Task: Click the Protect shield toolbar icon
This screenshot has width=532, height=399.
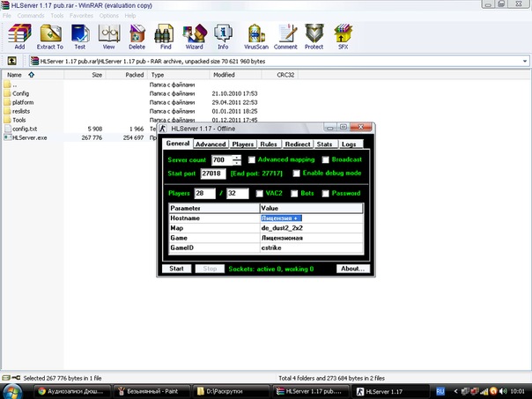Action: coord(314,33)
